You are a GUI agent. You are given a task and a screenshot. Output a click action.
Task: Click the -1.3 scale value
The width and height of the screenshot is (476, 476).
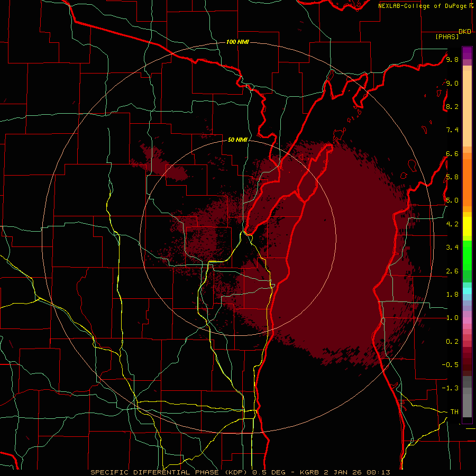pyautogui.click(x=450, y=388)
